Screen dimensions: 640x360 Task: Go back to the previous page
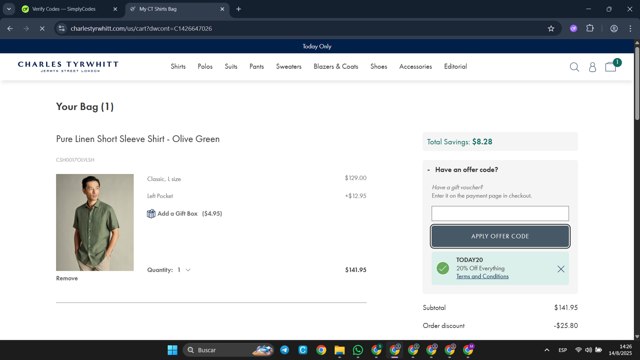click(10, 29)
